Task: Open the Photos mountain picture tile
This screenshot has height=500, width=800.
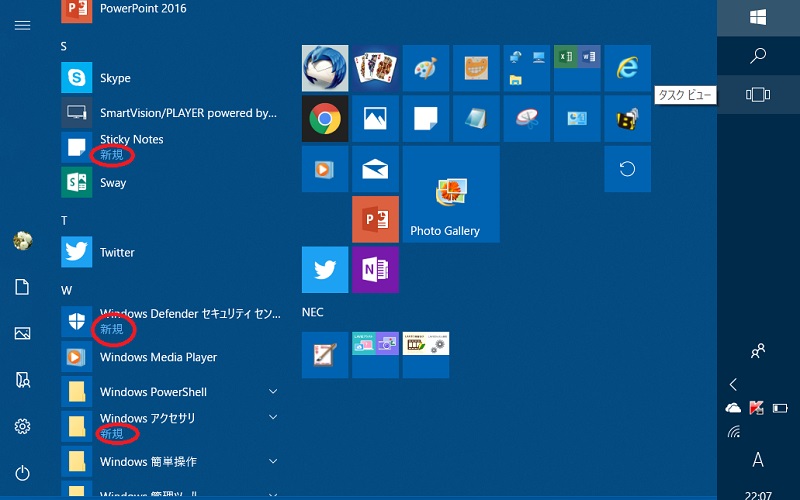Action: pyautogui.click(x=376, y=118)
